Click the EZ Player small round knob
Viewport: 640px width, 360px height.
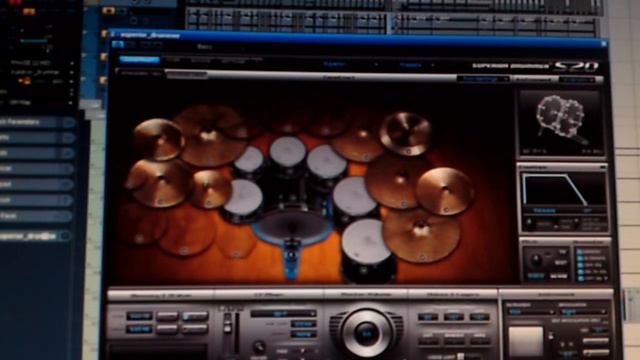259,347
